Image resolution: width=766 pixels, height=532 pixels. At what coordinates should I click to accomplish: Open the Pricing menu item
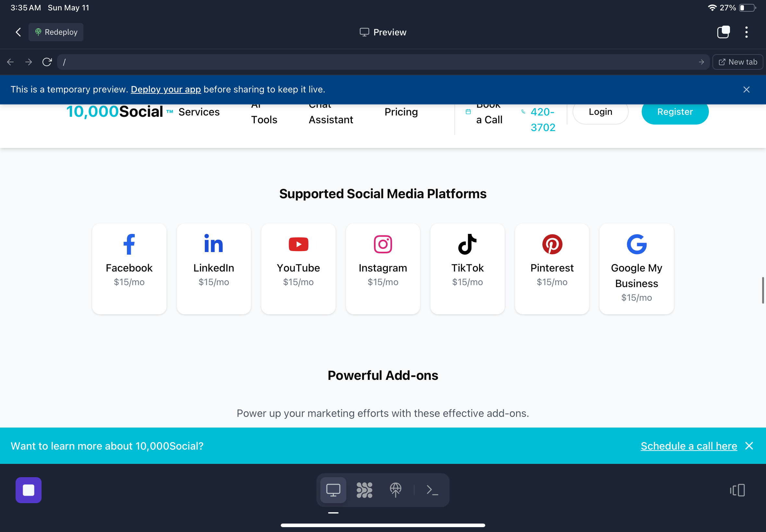tap(401, 112)
